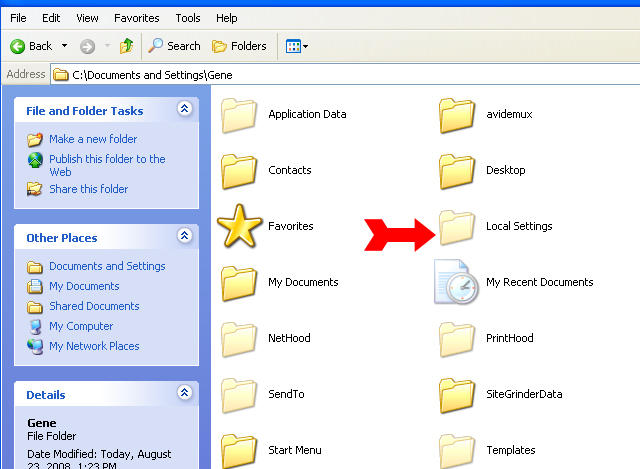Click the address bar path field

pos(345,75)
